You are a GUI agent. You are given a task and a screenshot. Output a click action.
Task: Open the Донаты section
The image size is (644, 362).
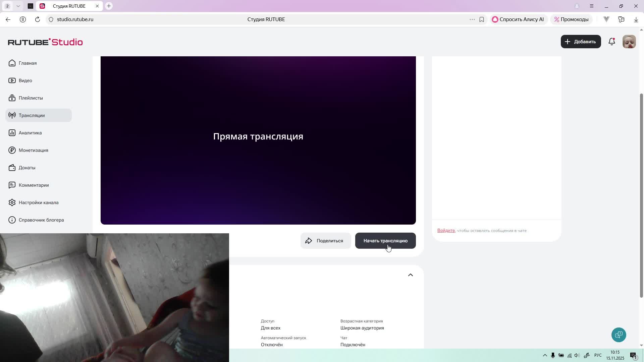coord(27,168)
